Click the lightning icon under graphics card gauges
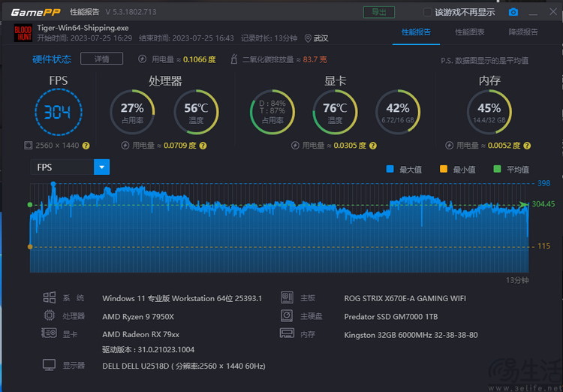 coord(295,146)
